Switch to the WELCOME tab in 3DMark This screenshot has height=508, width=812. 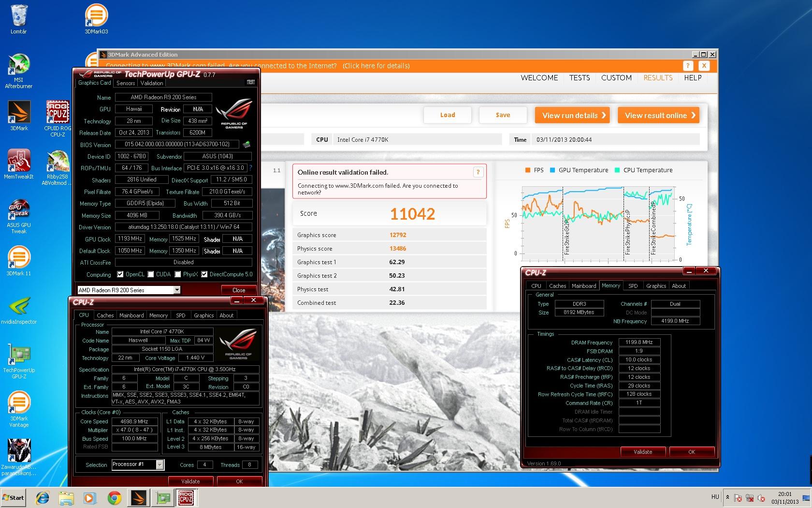[539, 78]
